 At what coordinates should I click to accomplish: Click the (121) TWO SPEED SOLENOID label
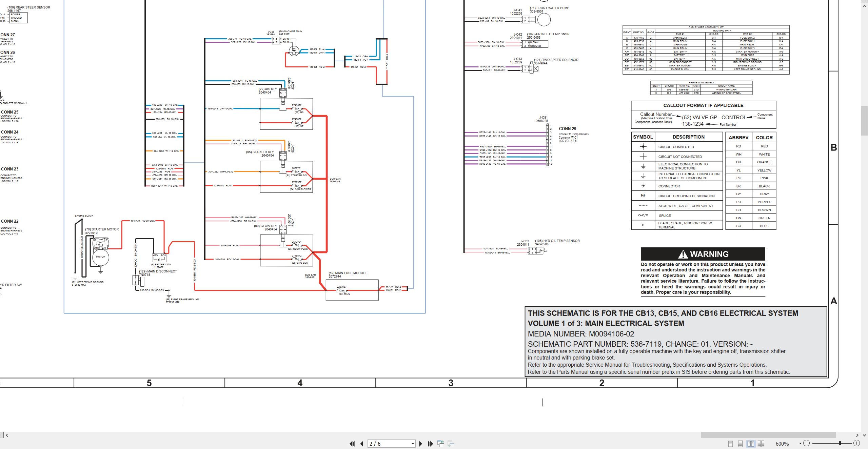point(556,60)
